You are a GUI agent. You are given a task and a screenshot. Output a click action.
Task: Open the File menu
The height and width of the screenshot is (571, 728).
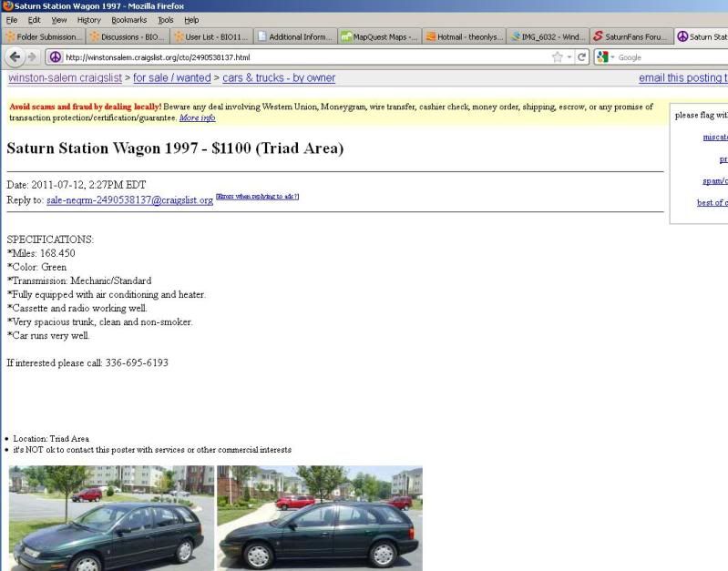12,20
